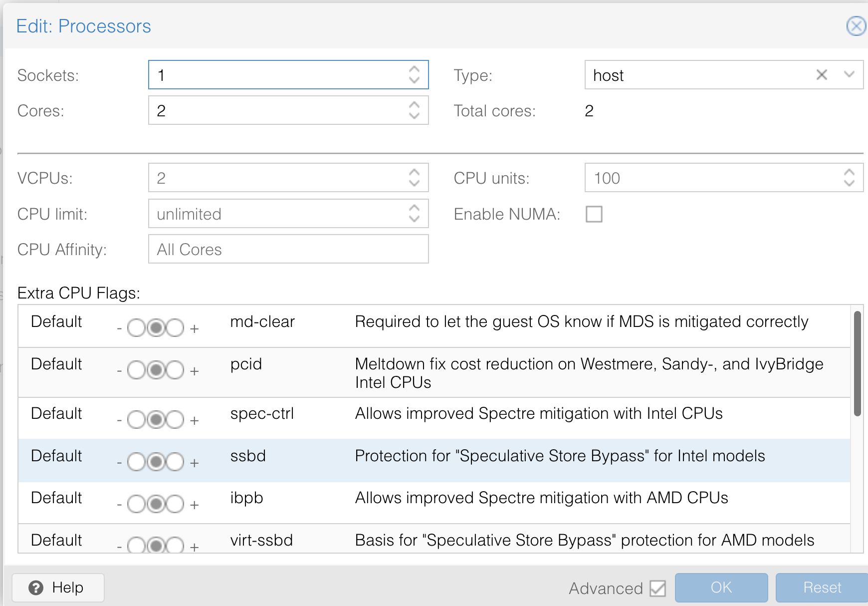Set md-clear flag to default middle radio
868x606 pixels.
[x=156, y=328]
